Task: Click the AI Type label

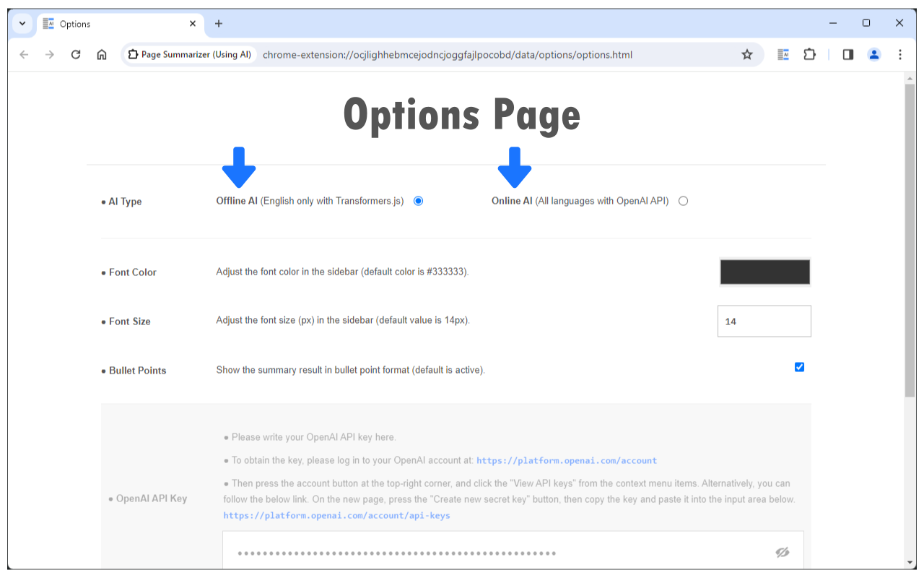Action: [x=125, y=202]
